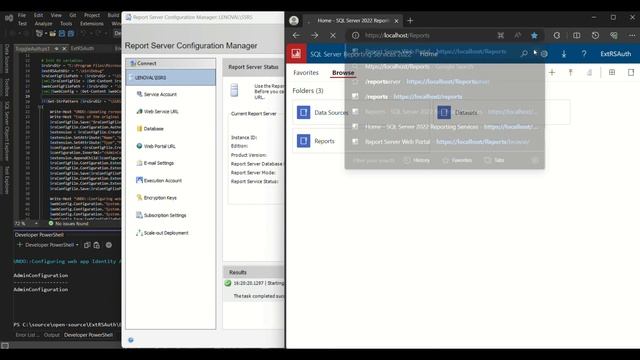Open SSRS portal help question mark
The image size is (640, 360).
[x=584, y=53]
